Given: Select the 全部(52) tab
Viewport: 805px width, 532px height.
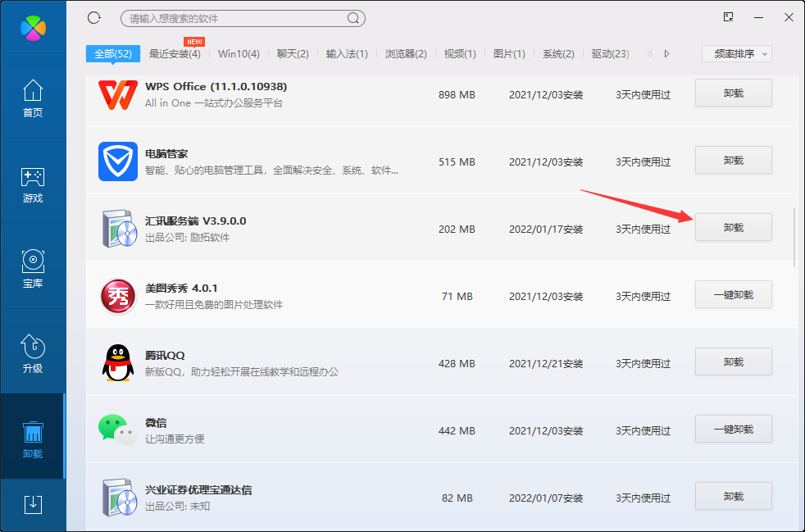Looking at the screenshot, I should [113, 53].
